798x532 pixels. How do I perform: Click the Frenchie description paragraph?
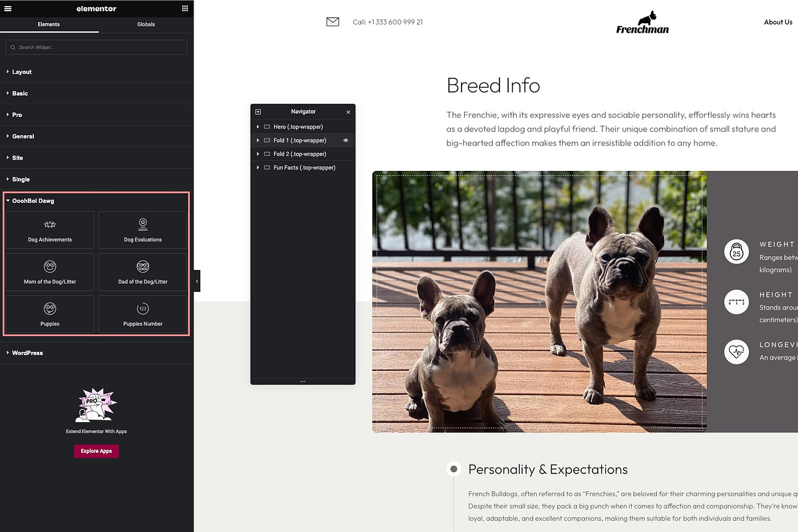611,129
